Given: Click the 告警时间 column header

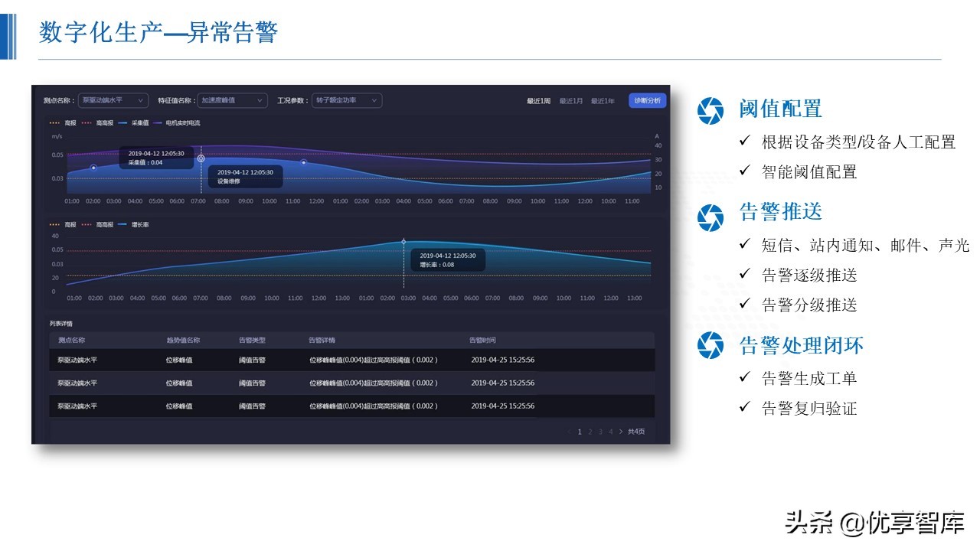Looking at the screenshot, I should click(482, 340).
